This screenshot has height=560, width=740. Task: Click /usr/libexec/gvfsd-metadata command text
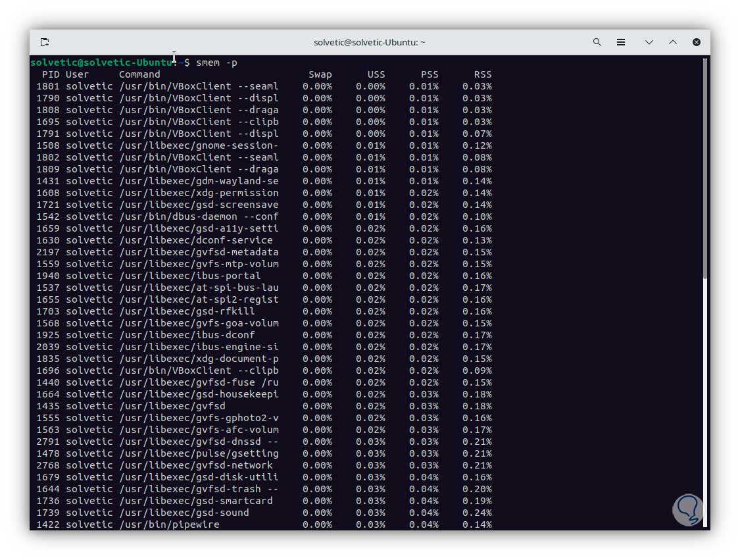tap(199, 252)
